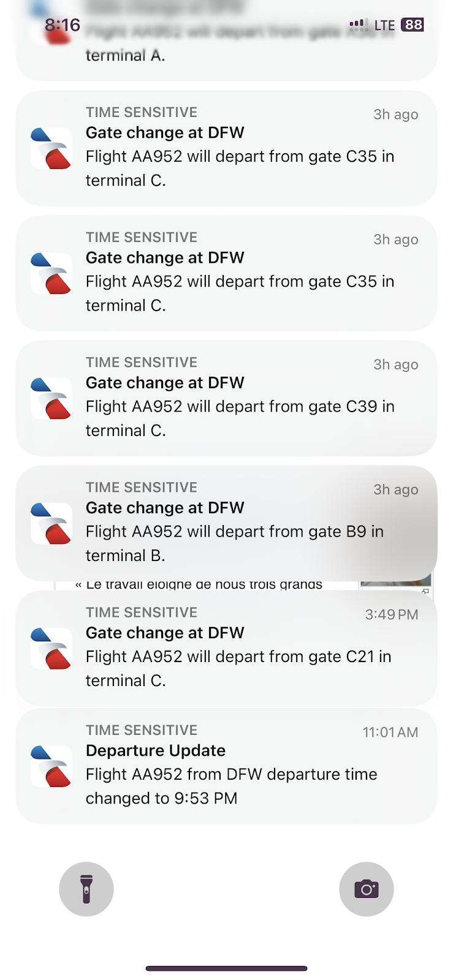Tap American Airlines icon on Departure Update notification

(x=51, y=766)
